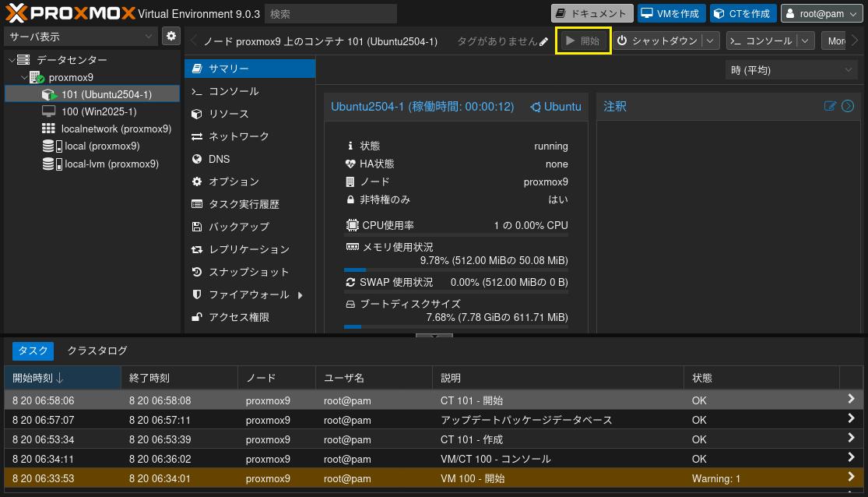Open the root@pam user menu

[x=821, y=13]
